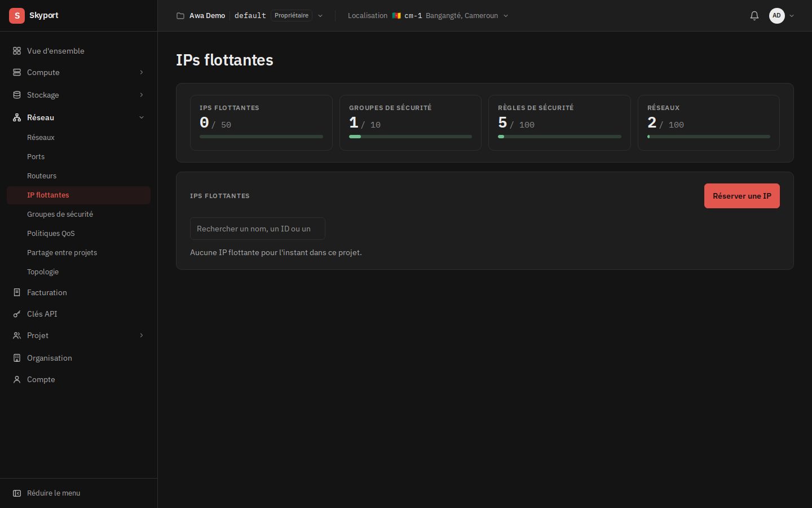Click the Awa Demo folder icon
The height and width of the screenshot is (508, 812).
[180, 16]
